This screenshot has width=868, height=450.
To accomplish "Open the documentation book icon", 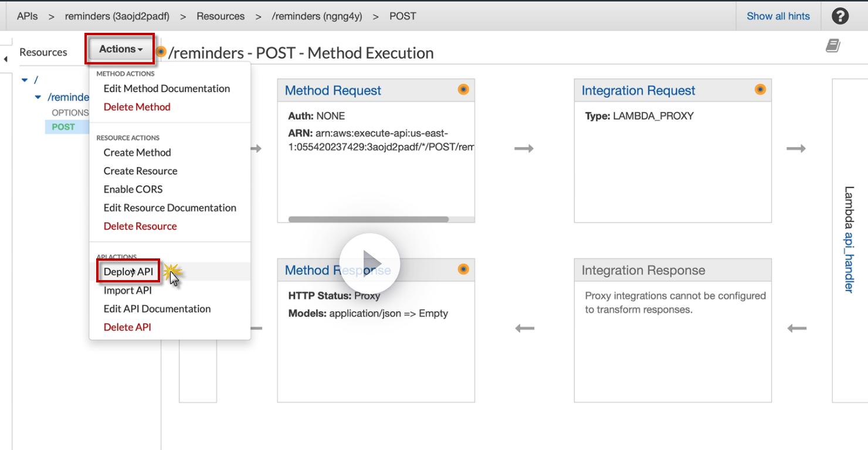I will [833, 46].
